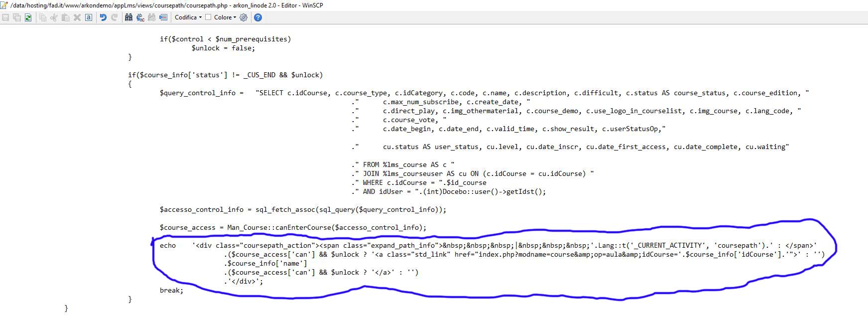Click the Copy icon in toolbar
This screenshot has width=868, height=318.
(x=43, y=17)
